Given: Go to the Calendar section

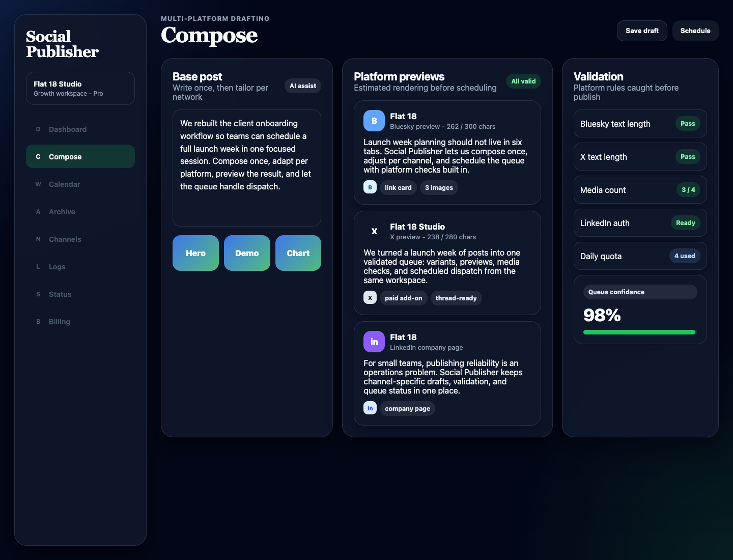Looking at the screenshot, I should tap(80, 184).
